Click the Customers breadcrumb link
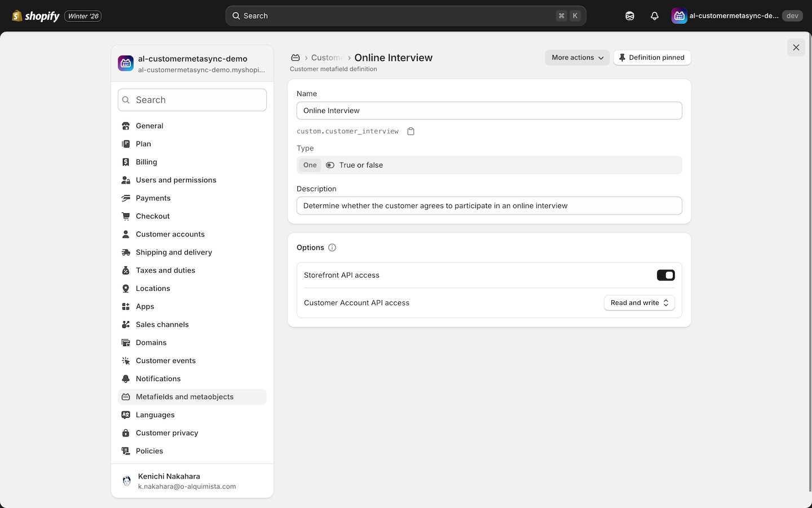This screenshot has height=508, width=812. (326, 58)
